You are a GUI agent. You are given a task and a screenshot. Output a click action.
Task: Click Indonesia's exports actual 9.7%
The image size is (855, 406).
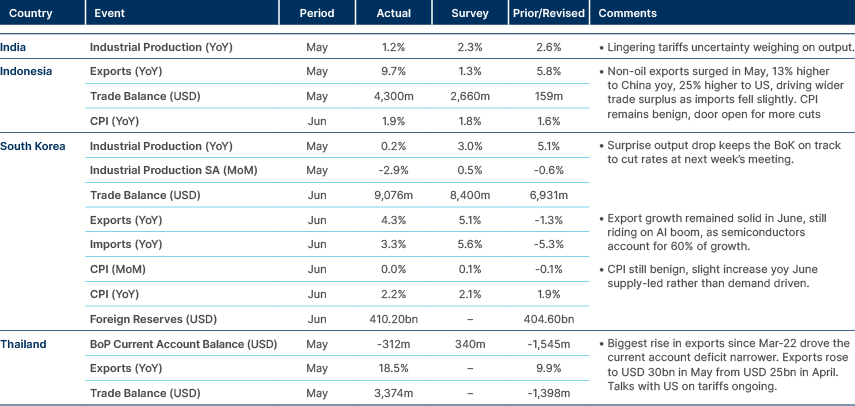(x=394, y=71)
